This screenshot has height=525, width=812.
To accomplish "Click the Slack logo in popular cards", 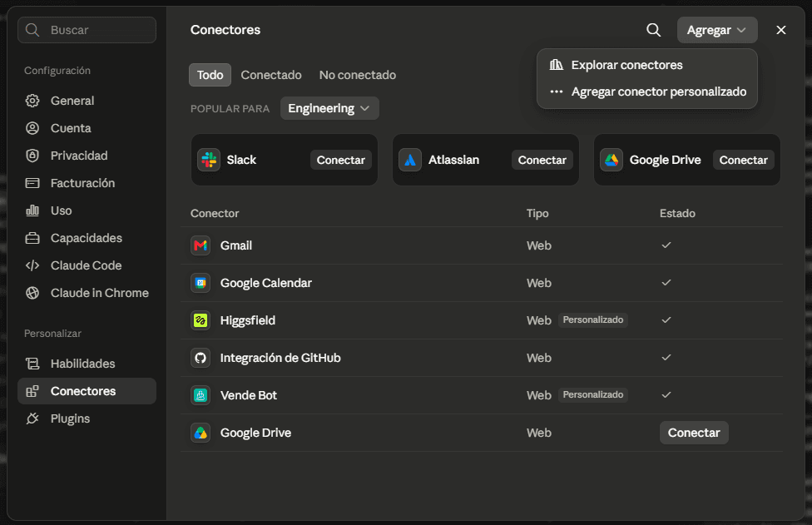I will [209, 160].
